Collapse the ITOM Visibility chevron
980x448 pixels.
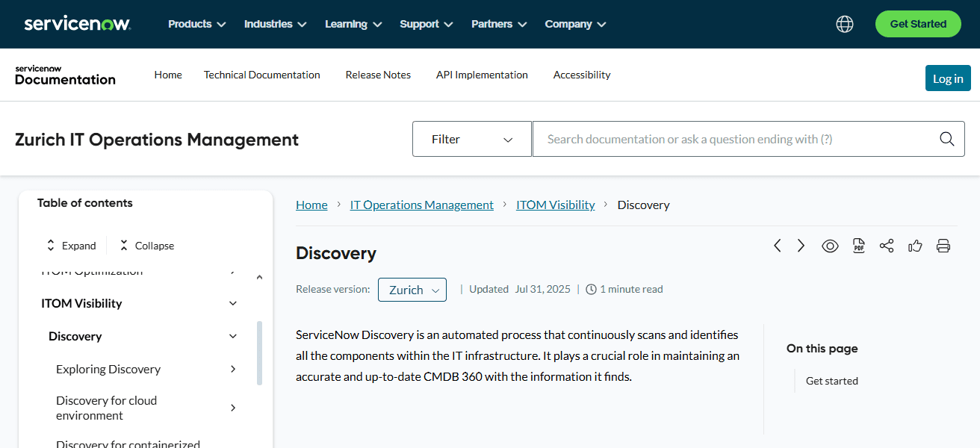(233, 303)
